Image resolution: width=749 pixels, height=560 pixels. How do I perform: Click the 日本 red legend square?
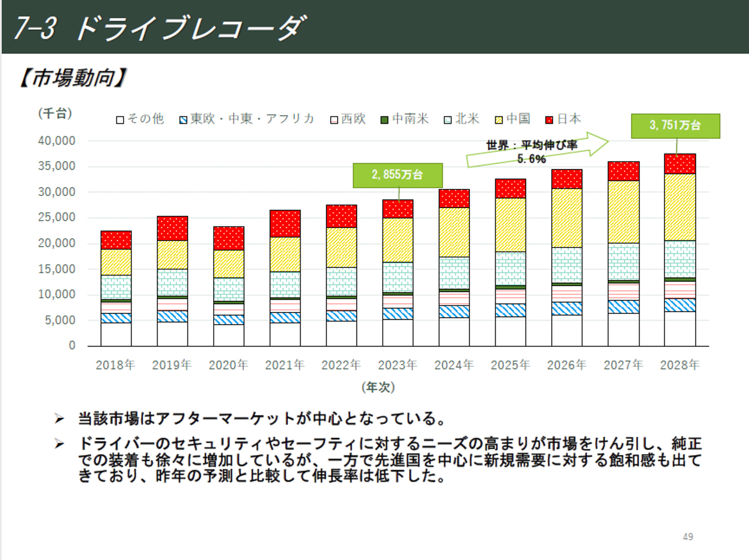[x=548, y=119]
